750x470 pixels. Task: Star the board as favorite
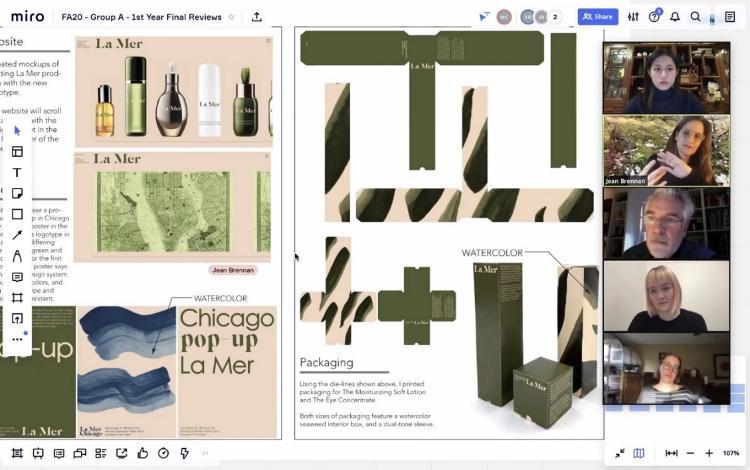point(232,17)
